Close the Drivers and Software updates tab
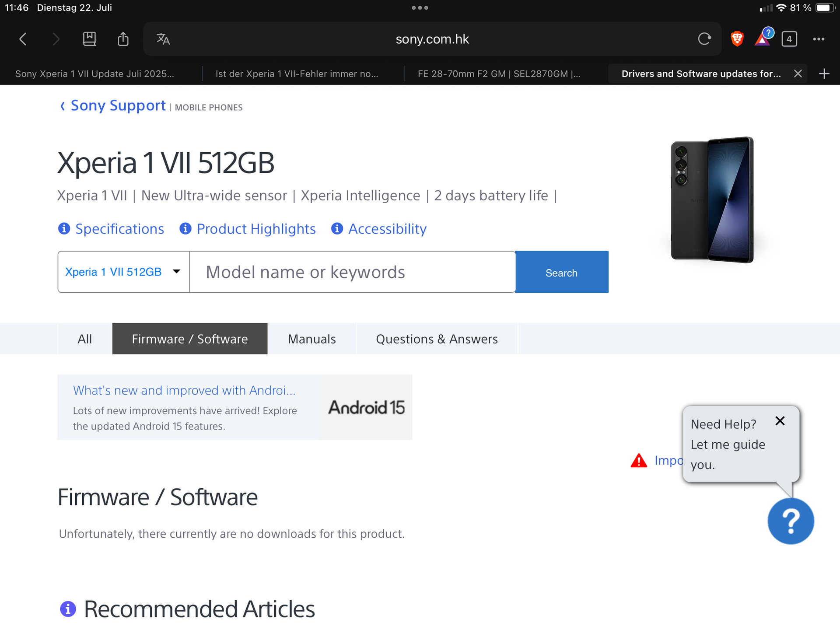The height and width of the screenshot is (630, 840). click(x=798, y=73)
